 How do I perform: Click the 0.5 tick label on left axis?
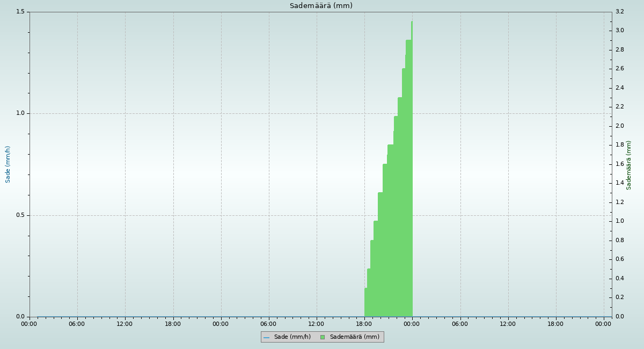21,215
